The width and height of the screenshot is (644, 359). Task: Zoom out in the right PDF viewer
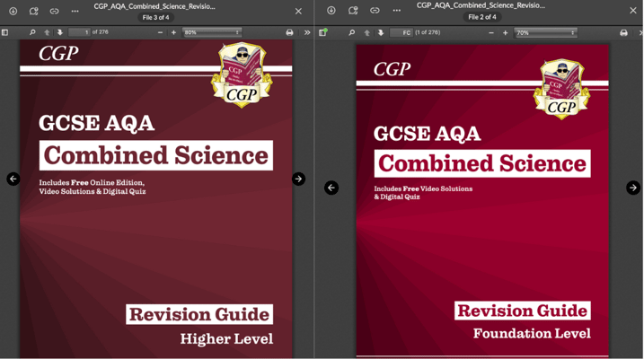[491, 32]
